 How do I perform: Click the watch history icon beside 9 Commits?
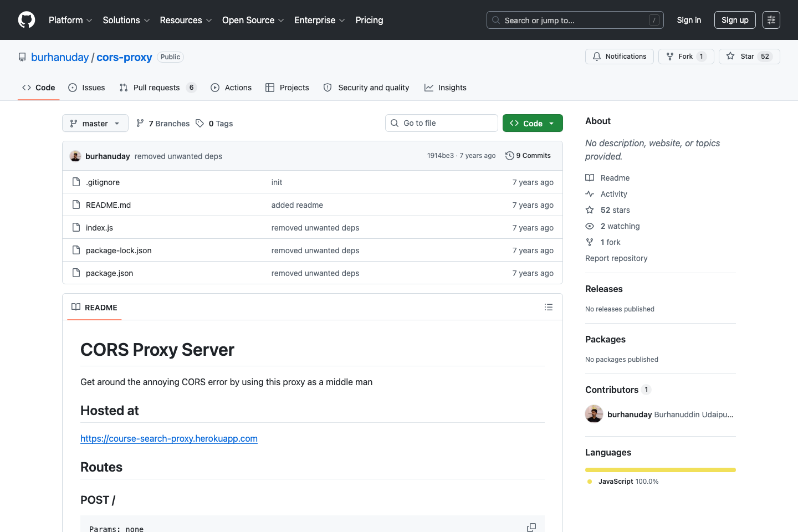tap(509, 155)
